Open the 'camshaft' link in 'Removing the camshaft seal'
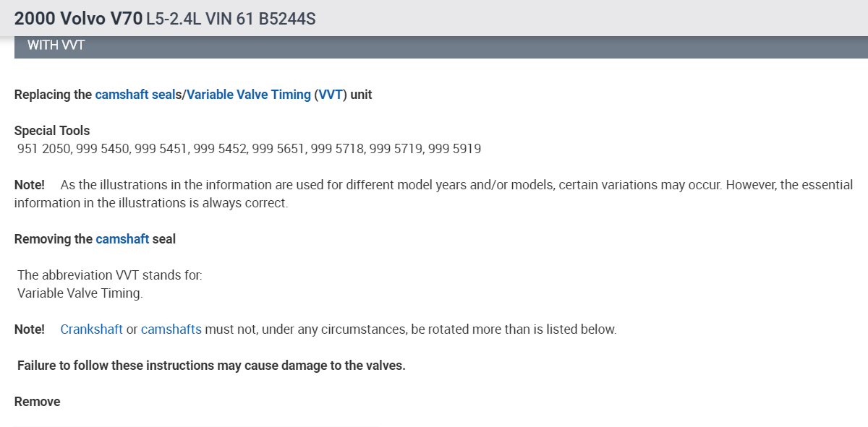Viewport: 868px width, 427px height. click(x=122, y=239)
